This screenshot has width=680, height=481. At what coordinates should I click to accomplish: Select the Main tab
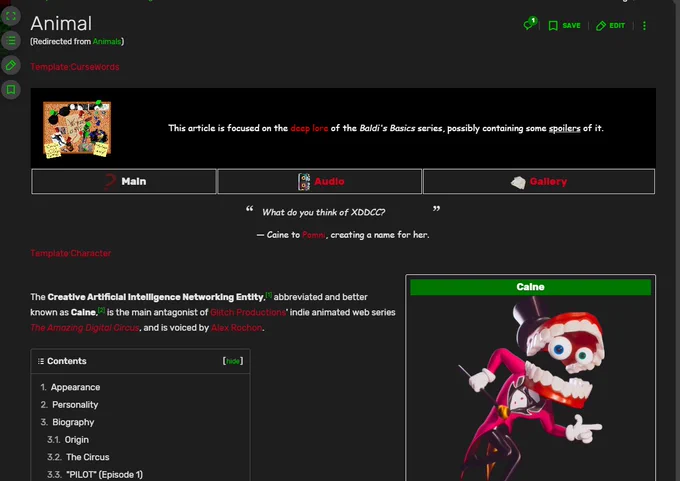tap(124, 181)
